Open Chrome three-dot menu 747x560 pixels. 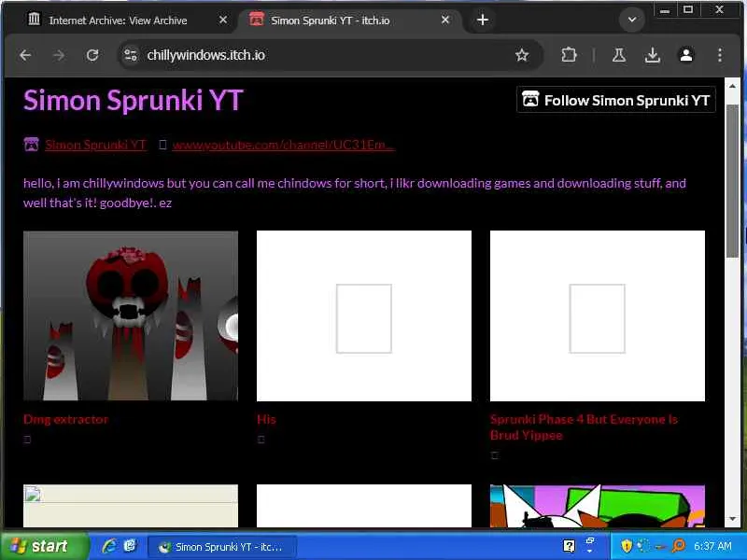[719, 55]
